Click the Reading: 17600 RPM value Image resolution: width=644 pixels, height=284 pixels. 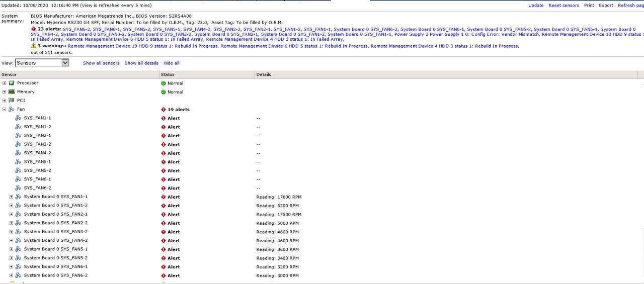click(279, 197)
